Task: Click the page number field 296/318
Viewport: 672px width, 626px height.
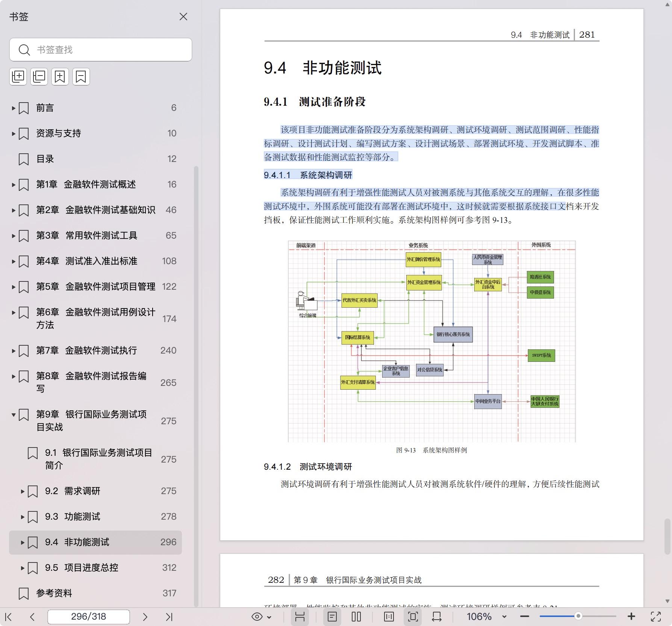Action: tap(89, 617)
